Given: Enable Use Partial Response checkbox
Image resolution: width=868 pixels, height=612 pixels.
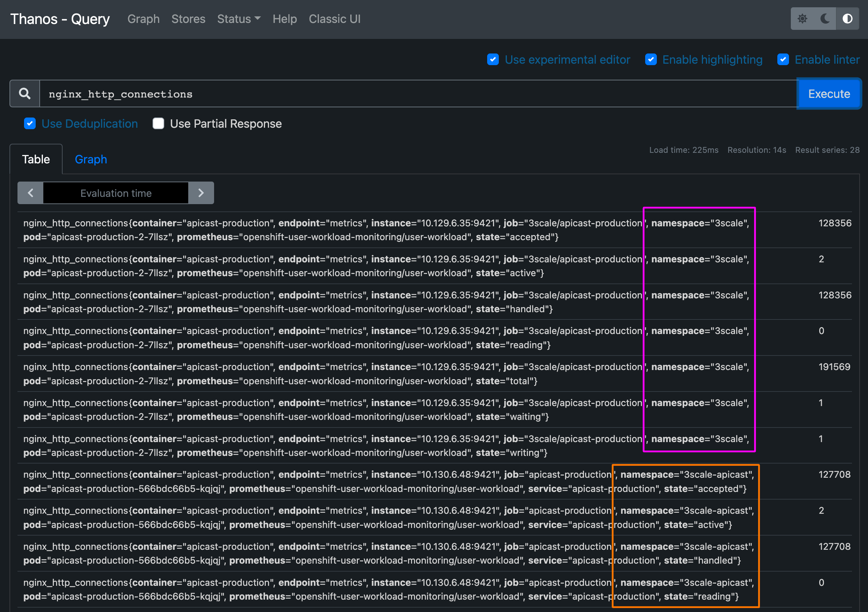Looking at the screenshot, I should [x=158, y=124].
